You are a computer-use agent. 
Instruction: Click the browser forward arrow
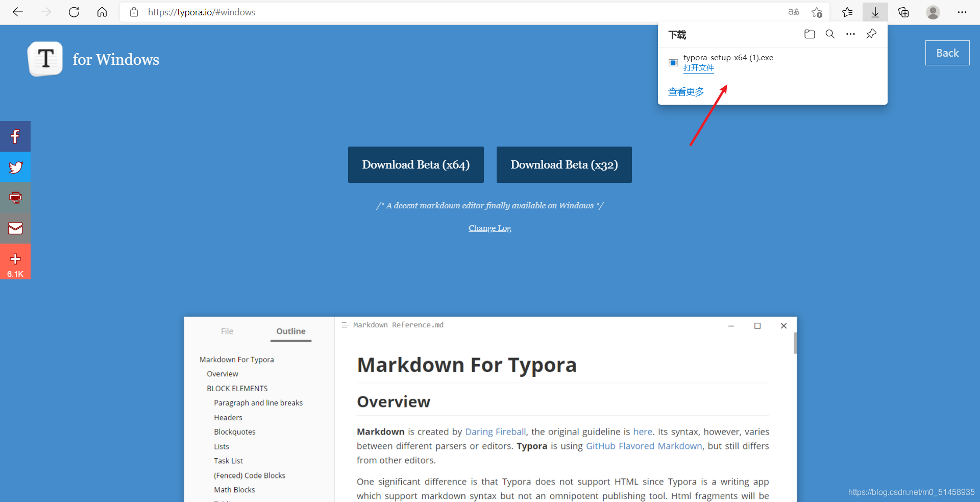click(x=46, y=12)
